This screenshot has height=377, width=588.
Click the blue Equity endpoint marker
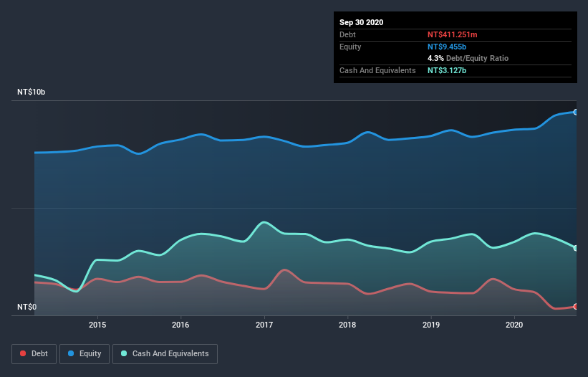(x=576, y=112)
